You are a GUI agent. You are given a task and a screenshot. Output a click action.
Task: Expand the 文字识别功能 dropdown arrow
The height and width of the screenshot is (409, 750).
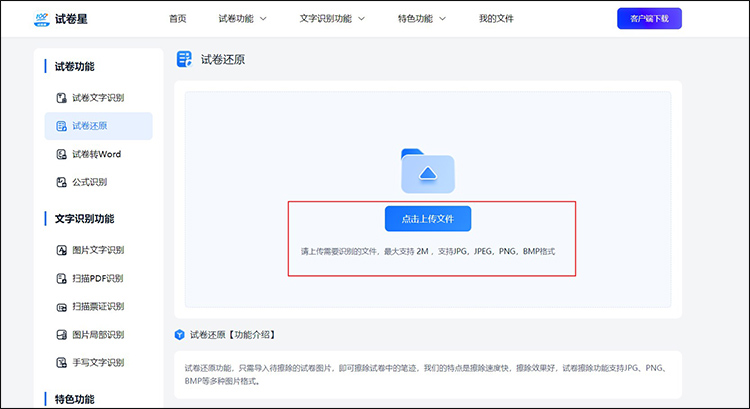click(362, 19)
